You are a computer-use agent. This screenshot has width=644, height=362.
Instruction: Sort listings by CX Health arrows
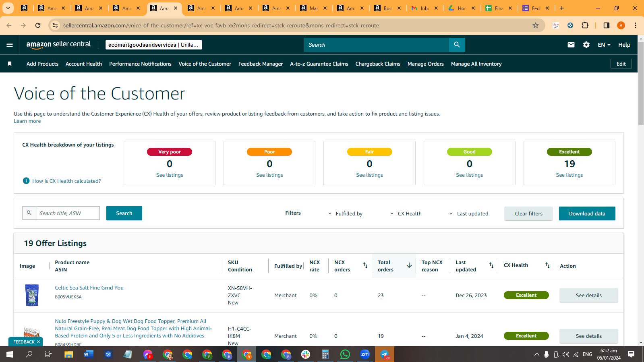547,265
